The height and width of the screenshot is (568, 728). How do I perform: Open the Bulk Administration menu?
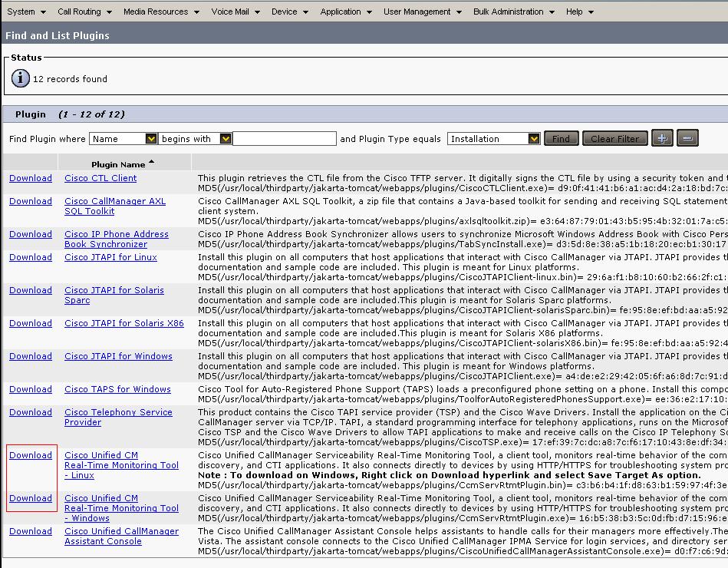click(514, 12)
